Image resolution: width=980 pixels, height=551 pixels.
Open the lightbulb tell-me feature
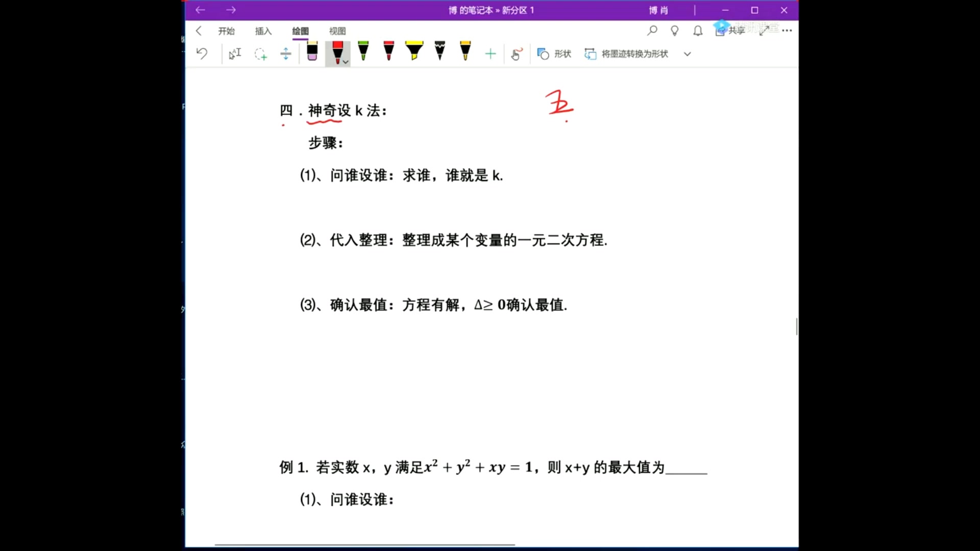click(675, 31)
